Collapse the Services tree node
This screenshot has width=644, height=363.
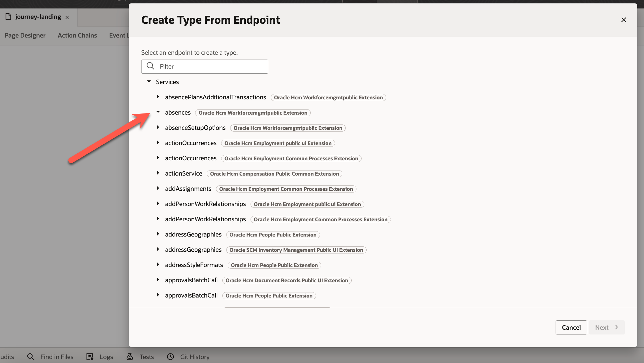(149, 82)
